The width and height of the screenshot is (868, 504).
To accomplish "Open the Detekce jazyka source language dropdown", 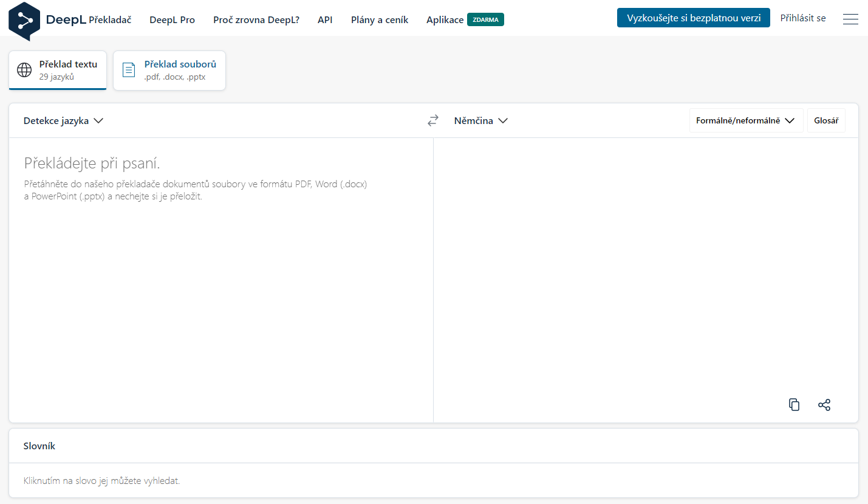I will (x=63, y=120).
